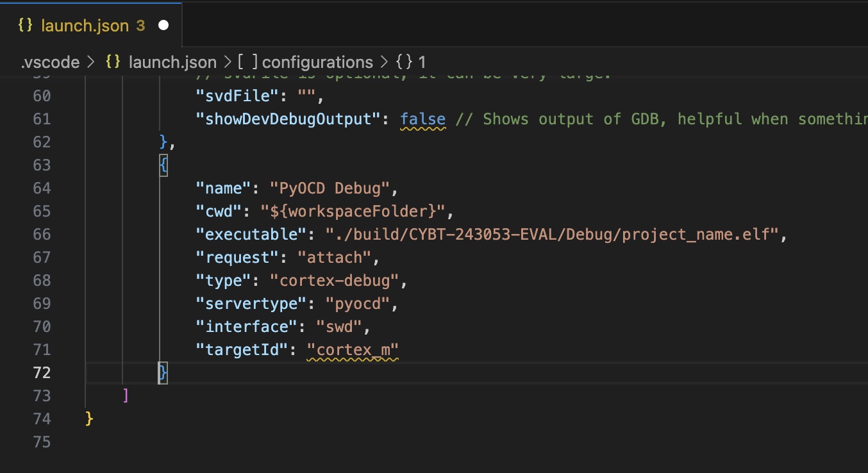Image resolution: width=868 pixels, height=473 pixels.
Task: Place cursor on line number 72
Action: pyautogui.click(x=41, y=373)
